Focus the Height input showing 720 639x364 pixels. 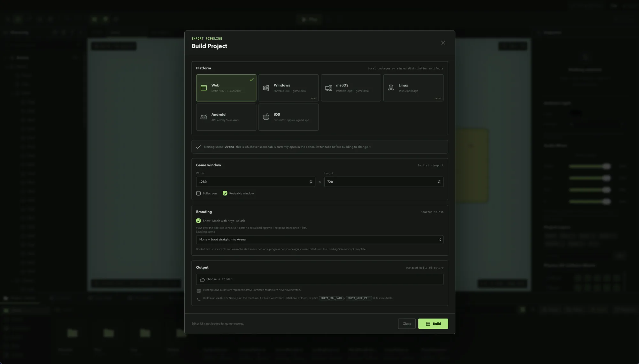click(x=384, y=182)
